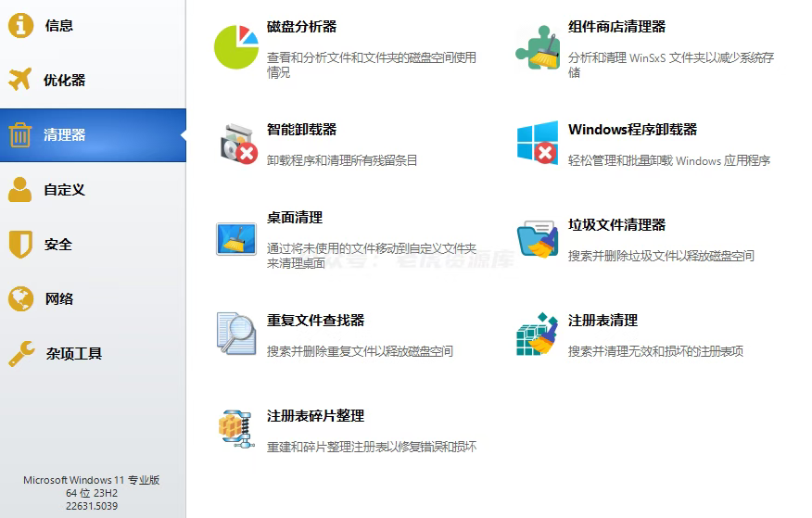Start 注册表碎片整理 via its title

pos(315,416)
